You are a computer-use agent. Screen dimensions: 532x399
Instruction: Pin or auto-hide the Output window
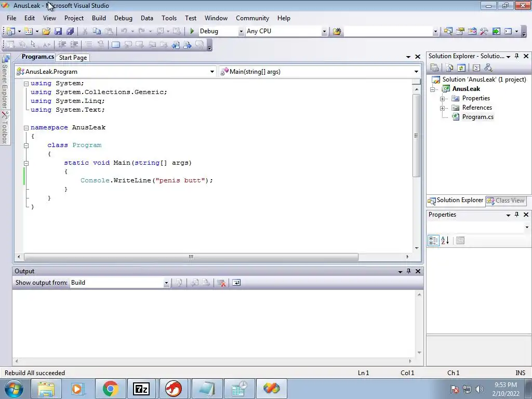[x=409, y=271]
